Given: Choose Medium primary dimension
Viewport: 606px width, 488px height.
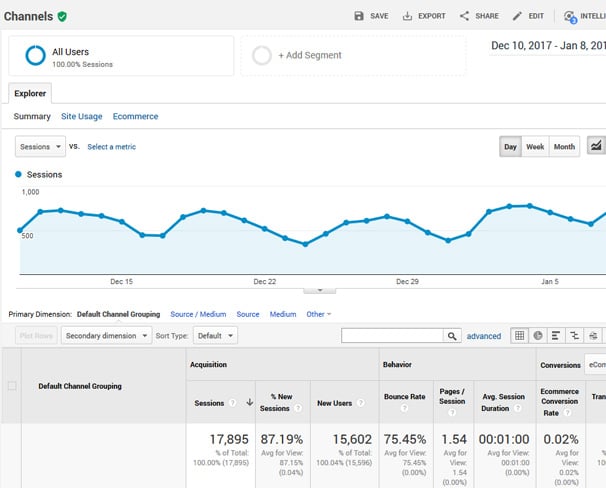Looking at the screenshot, I should (283, 314).
